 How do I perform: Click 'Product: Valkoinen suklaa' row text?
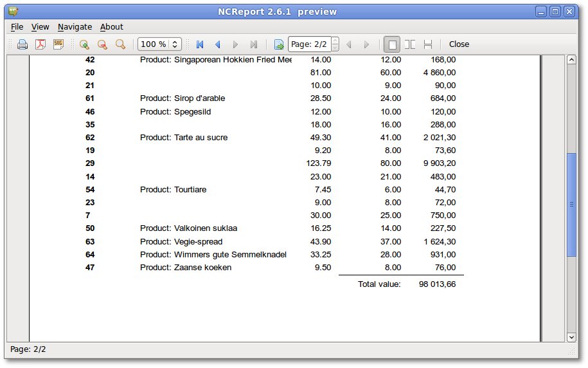pos(188,228)
